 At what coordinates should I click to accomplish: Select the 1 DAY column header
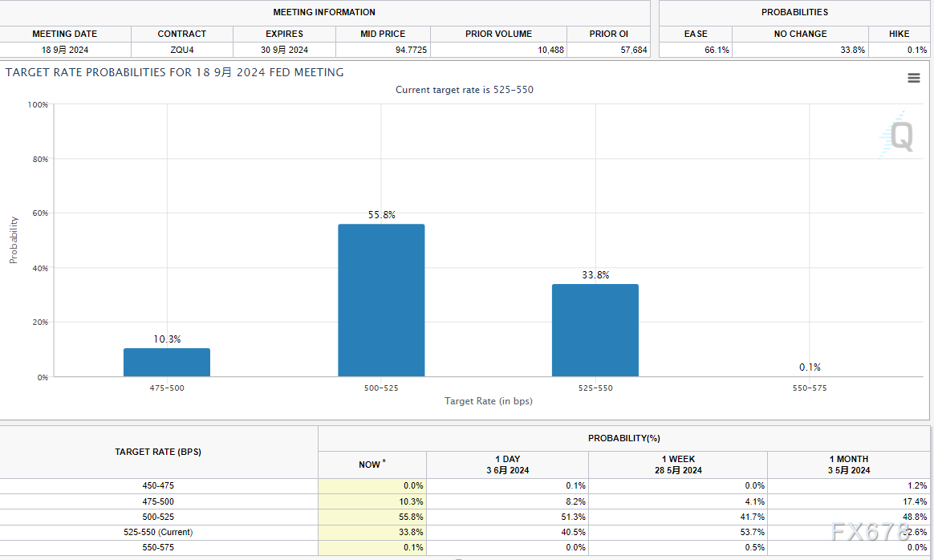click(507, 465)
